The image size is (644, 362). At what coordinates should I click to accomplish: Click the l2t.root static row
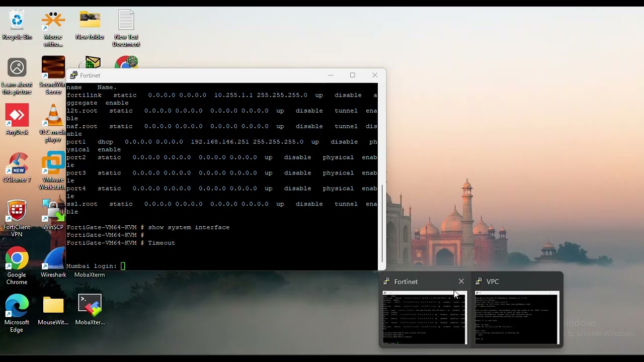222,114
